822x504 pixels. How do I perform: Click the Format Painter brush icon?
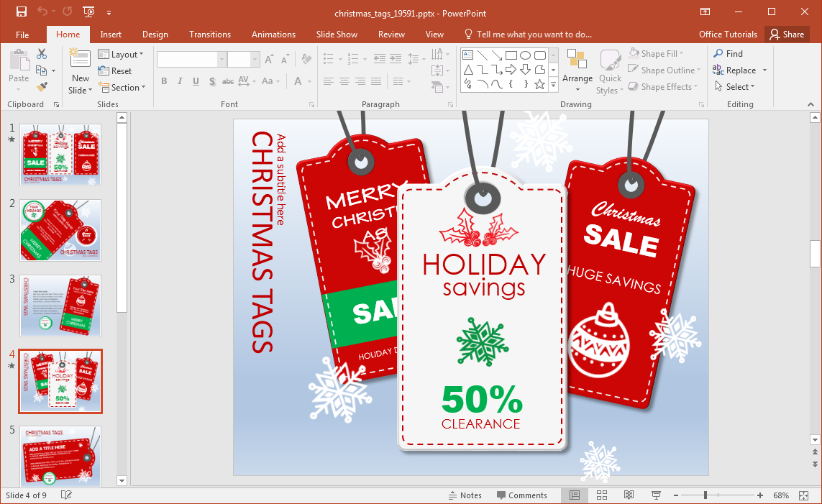point(42,86)
